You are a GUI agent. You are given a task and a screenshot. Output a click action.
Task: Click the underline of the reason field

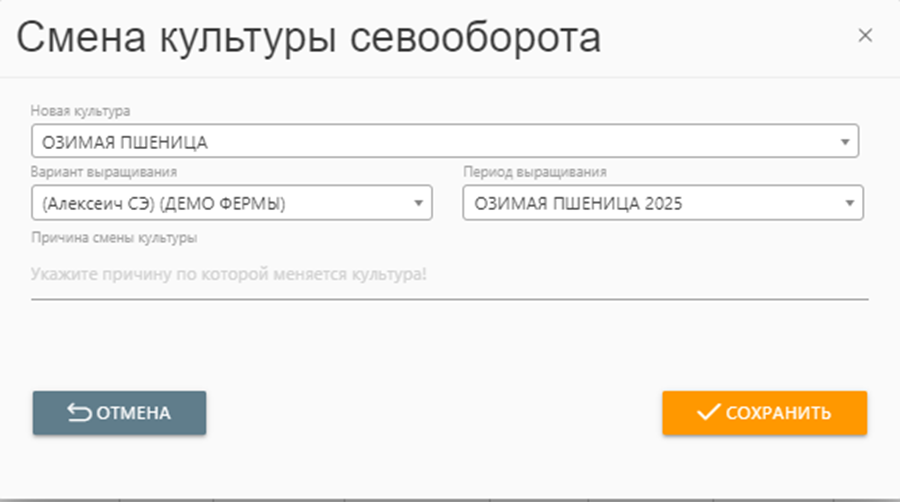pos(450,297)
